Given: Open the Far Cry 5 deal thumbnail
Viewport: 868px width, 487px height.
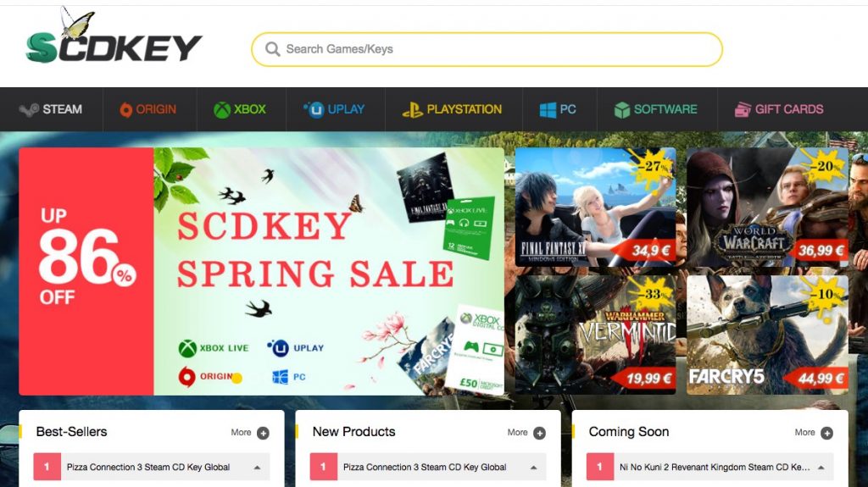Looking at the screenshot, I should point(767,335).
